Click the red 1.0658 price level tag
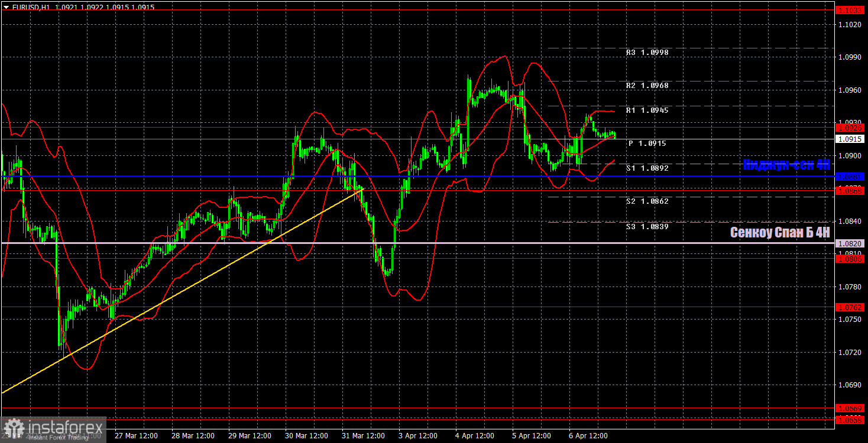Viewport: 868px width, 443px height. [851, 419]
